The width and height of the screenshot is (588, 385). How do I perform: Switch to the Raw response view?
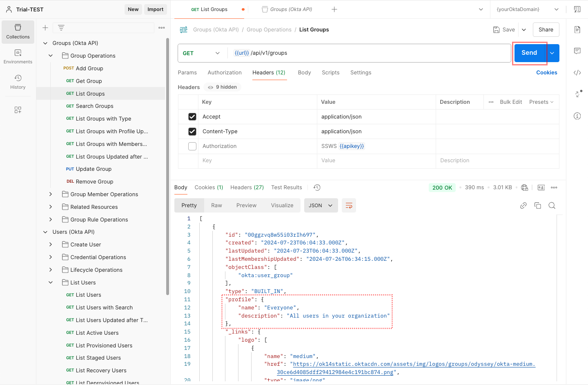pos(216,206)
